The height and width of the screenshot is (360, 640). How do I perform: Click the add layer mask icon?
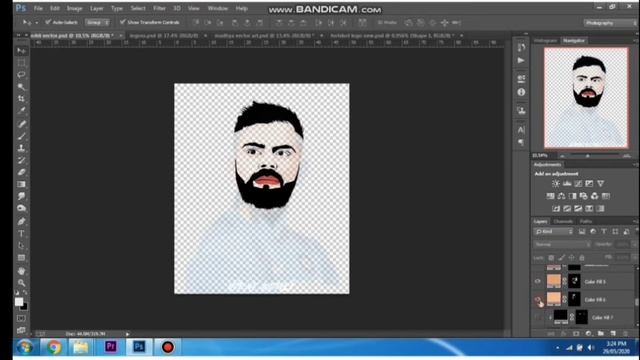pyautogui.click(x=576, y=333)
